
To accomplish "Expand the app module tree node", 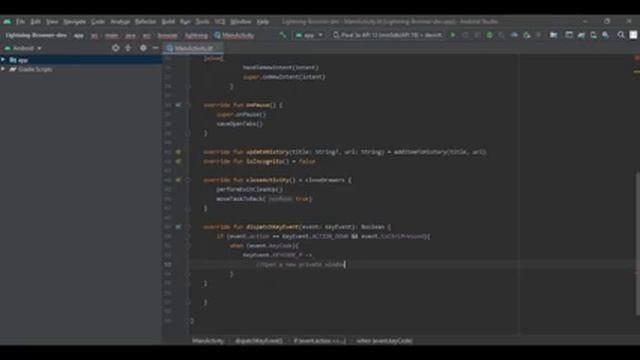I will (3, 60).
